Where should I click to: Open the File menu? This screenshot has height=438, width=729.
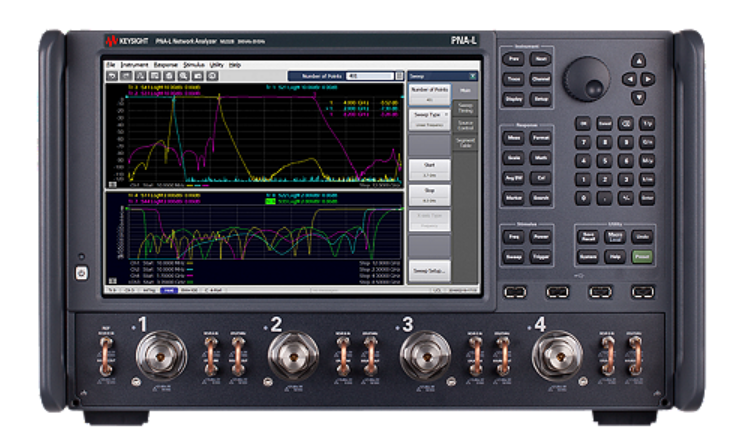point(110,65)
